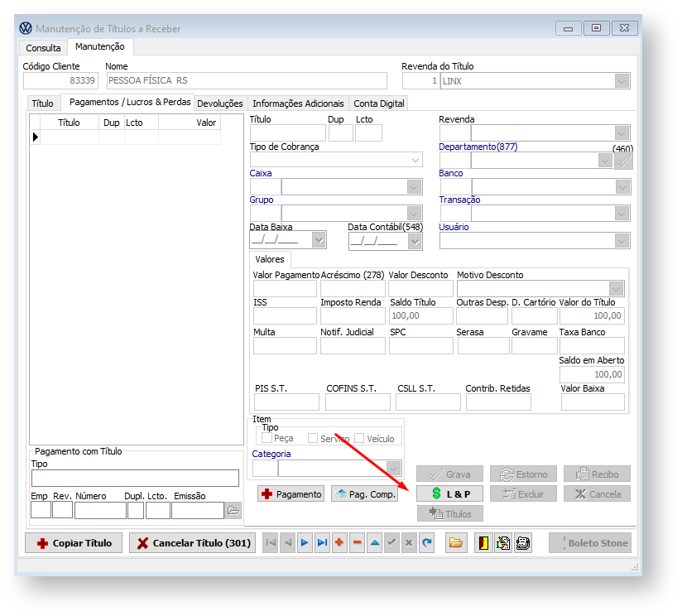Toggle the Veículo checkbox
The width and height of the screenshot is (682, 616).
[x=359, y=438]
